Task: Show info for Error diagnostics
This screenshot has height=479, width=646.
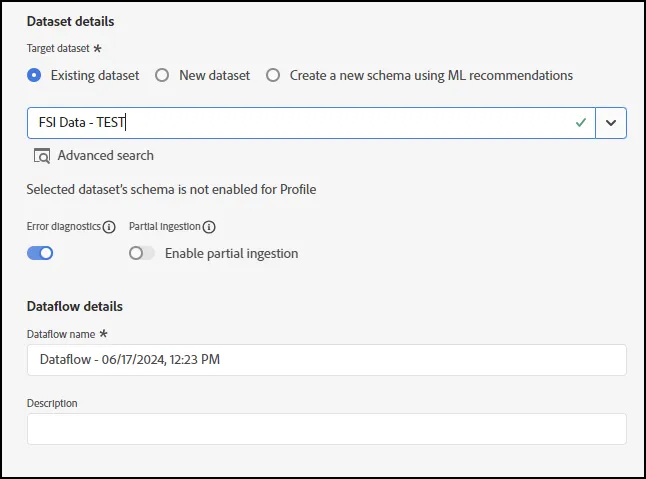Action: click(x=109, y=227)
